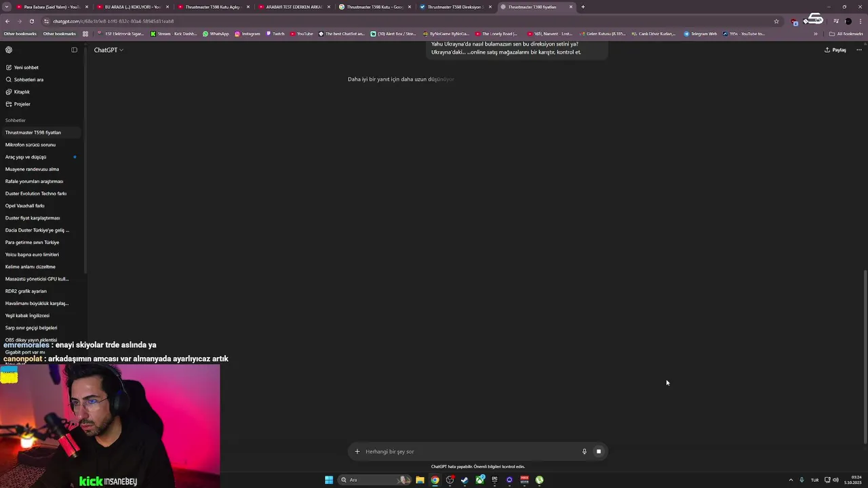This screenshot has width=868, height=488.
Task: Open chat 'Thustmaster T598 fiyatları' in the sidebar
Action: (41, 132)
